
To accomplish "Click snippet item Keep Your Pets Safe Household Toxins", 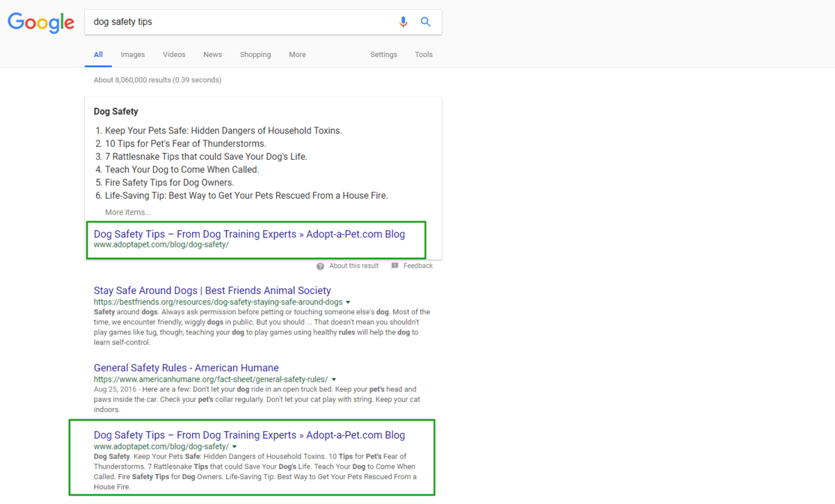I will [223, 131].
